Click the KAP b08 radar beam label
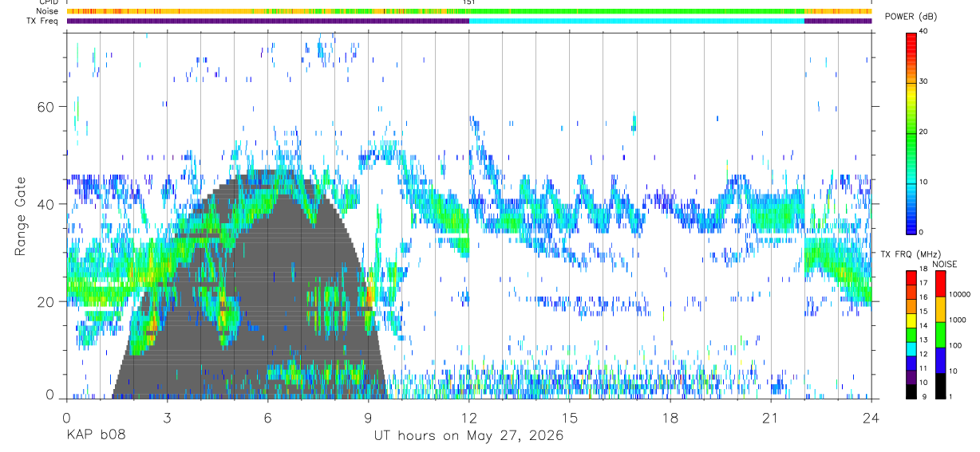 click(x=96, y=435)
